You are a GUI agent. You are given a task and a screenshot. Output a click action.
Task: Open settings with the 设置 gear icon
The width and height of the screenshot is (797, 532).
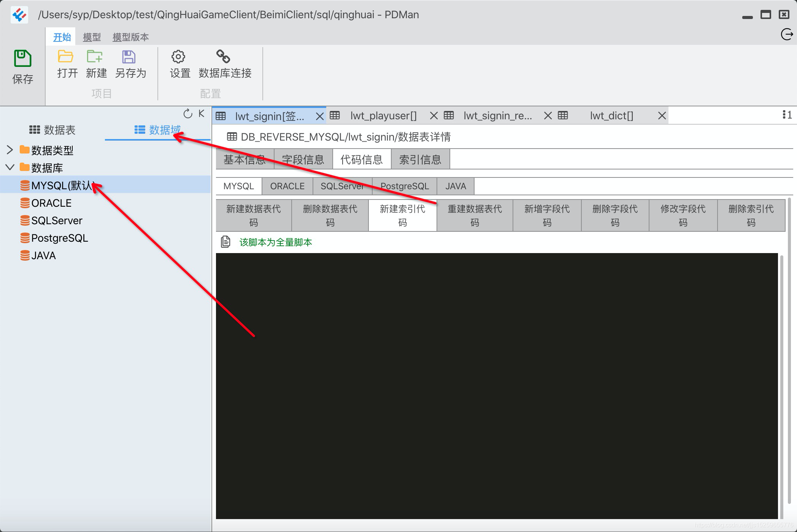click(x=178, y=57)
